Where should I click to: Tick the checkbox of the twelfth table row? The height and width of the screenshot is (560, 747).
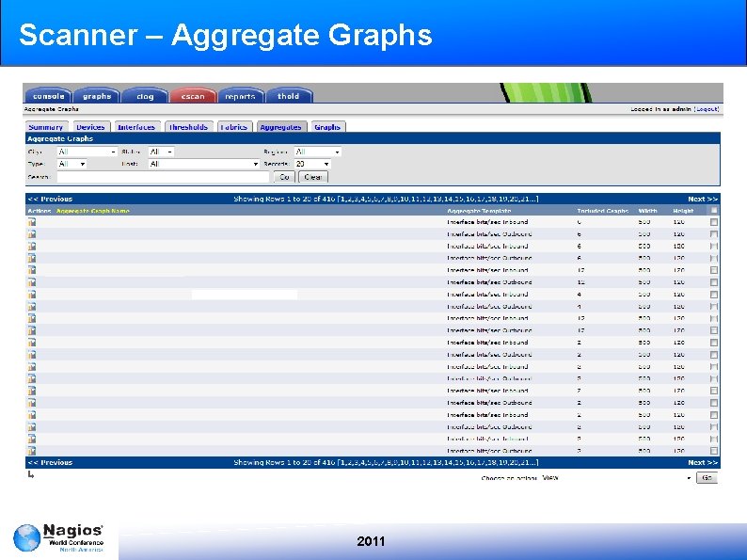(714, 355)
